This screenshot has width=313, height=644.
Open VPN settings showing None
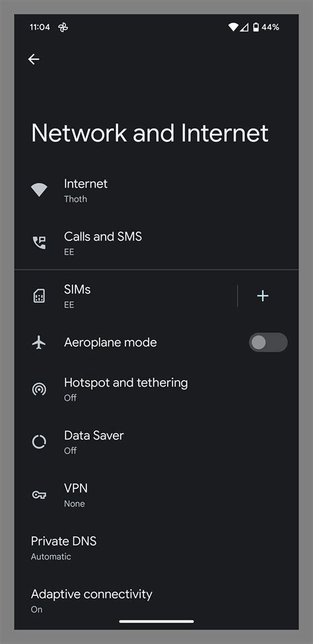(156, 495)
